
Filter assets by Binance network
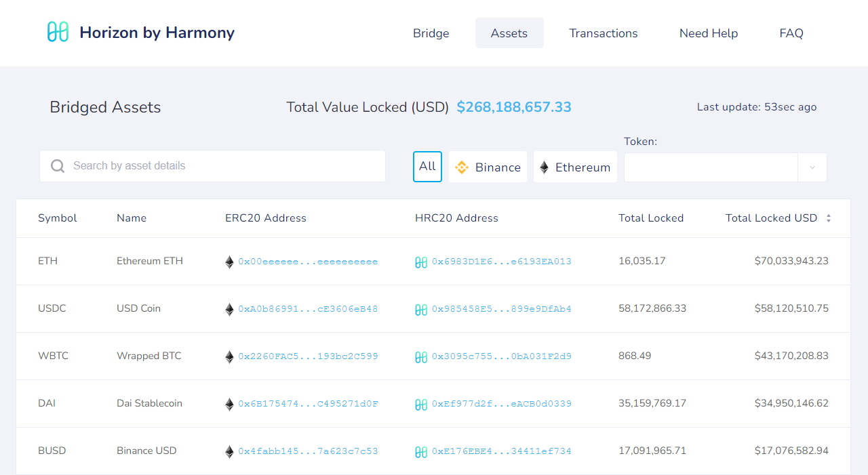click(x=488, y=167)
